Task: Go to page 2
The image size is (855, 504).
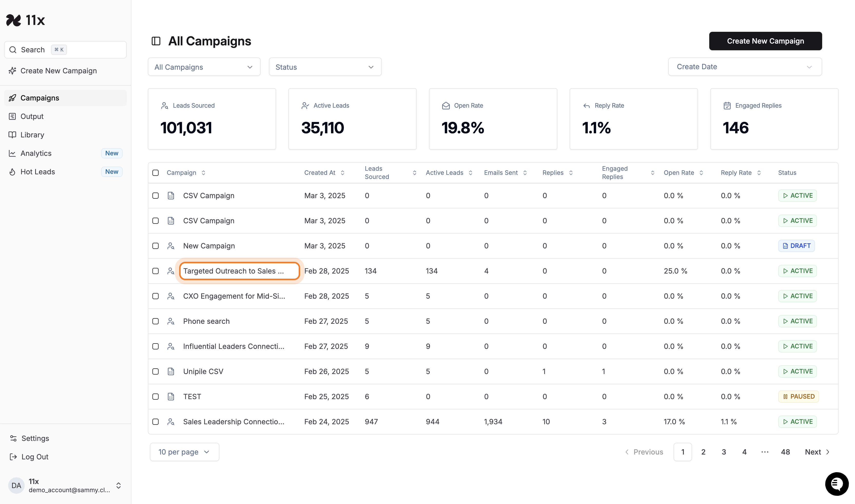Action: pos(703,452)
